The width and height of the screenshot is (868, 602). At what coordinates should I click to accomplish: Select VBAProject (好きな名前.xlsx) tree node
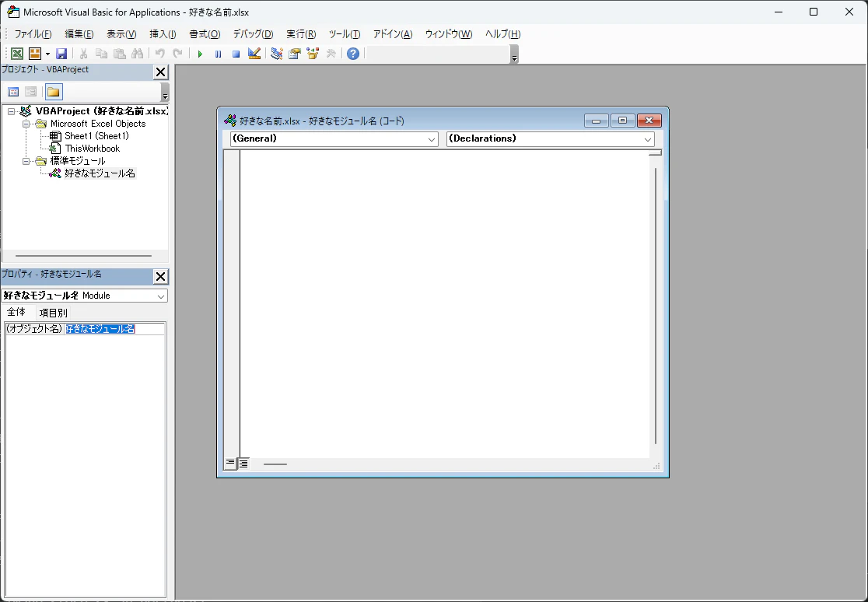click(x=101, y=111)
